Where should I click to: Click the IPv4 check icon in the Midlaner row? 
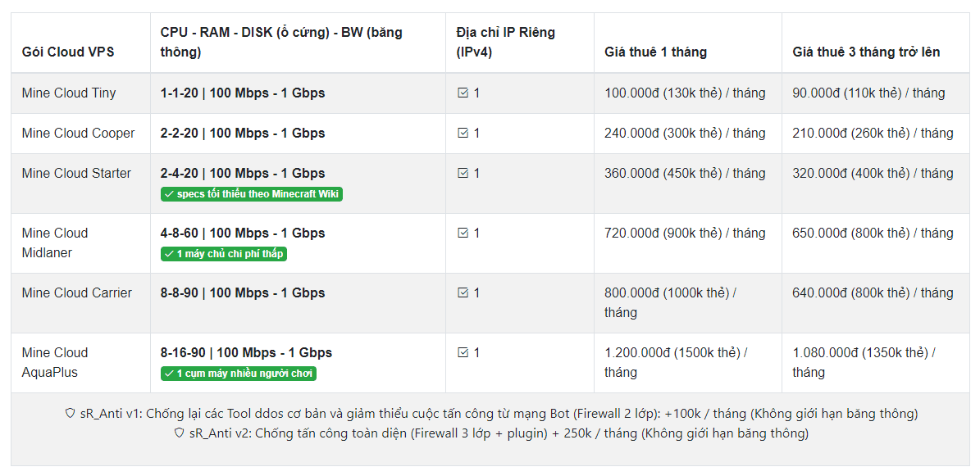tap(463, 233)
